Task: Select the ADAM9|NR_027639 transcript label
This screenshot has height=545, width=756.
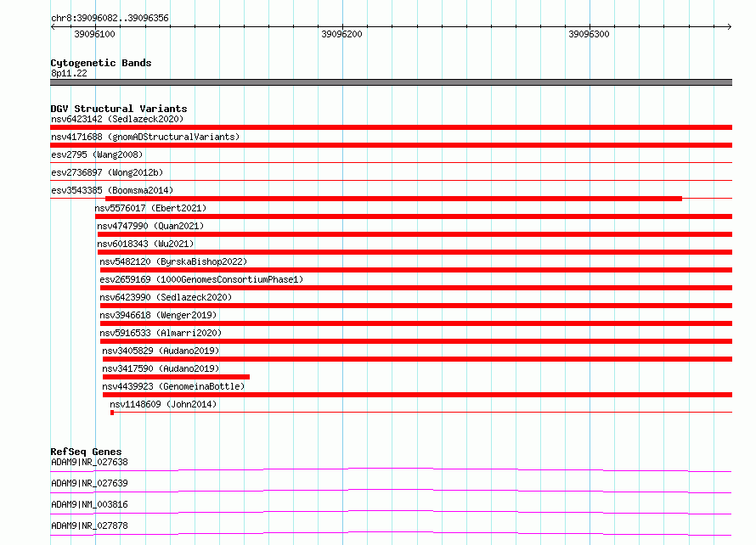Action: point(89,483)
